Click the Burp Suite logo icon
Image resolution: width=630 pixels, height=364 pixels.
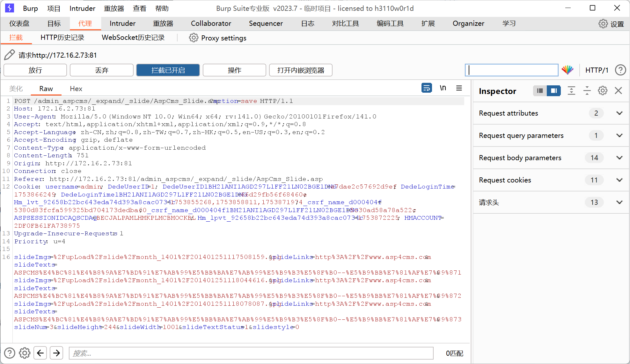click(10, 8)
